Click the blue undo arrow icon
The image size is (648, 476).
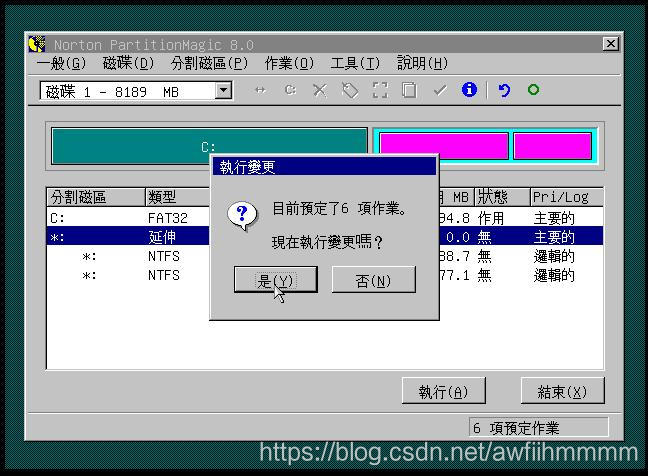click(504, 90)
